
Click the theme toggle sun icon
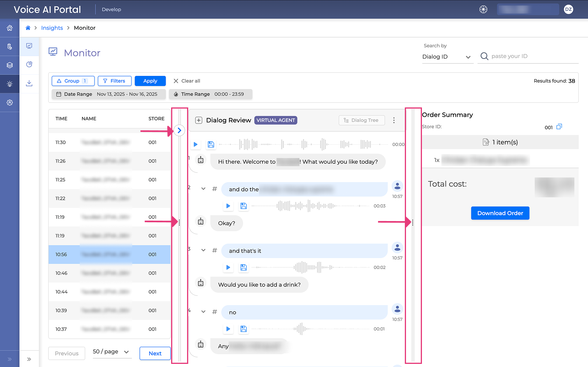coord(483,9)
